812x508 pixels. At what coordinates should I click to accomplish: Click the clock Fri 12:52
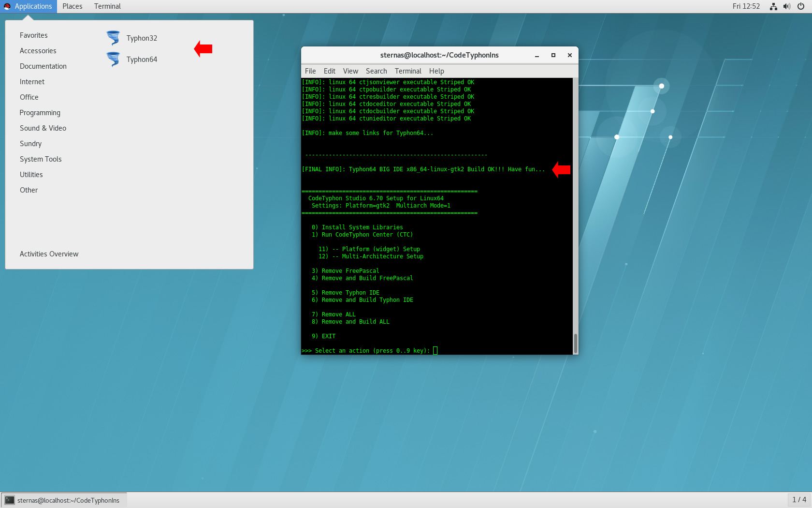point(746,6)
